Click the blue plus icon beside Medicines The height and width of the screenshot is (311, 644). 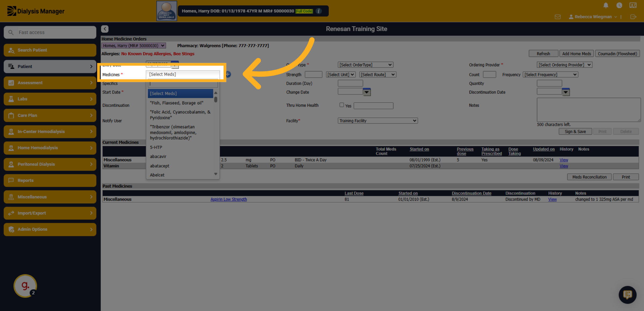pyautogui.click(x=228, y=74)
